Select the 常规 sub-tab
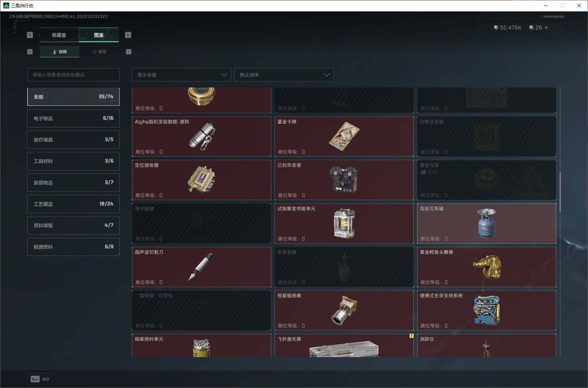 click(59, 52)
